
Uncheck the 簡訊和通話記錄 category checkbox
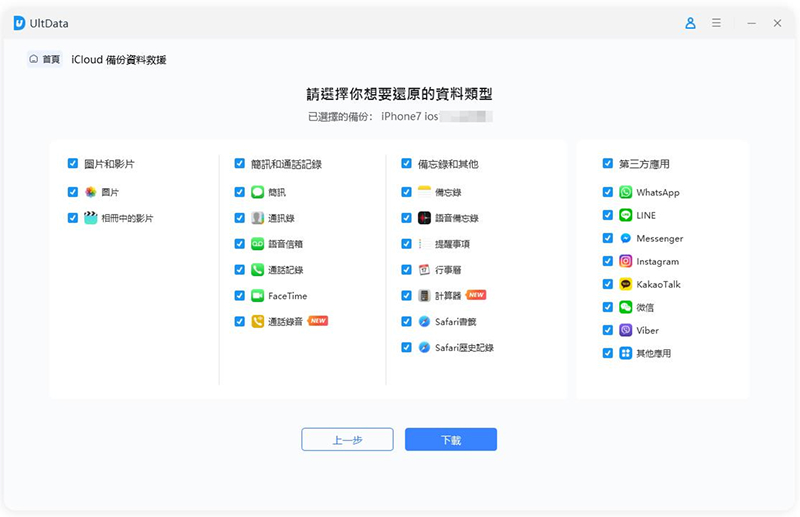click(x=239, y=163)
